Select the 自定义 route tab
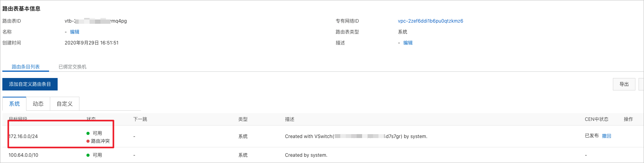Image resolution: width=644 pixels, height=163 pixels. [x=65, y=104]
